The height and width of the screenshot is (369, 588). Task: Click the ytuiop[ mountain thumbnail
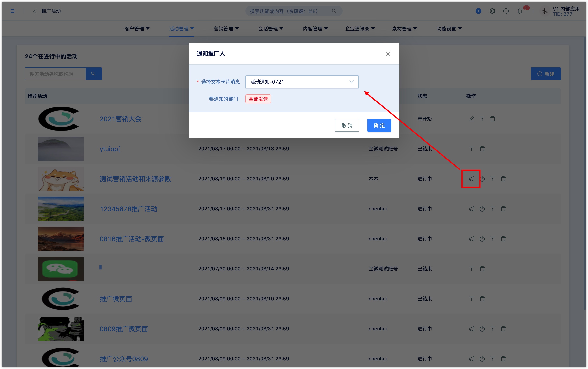point(60,149)
